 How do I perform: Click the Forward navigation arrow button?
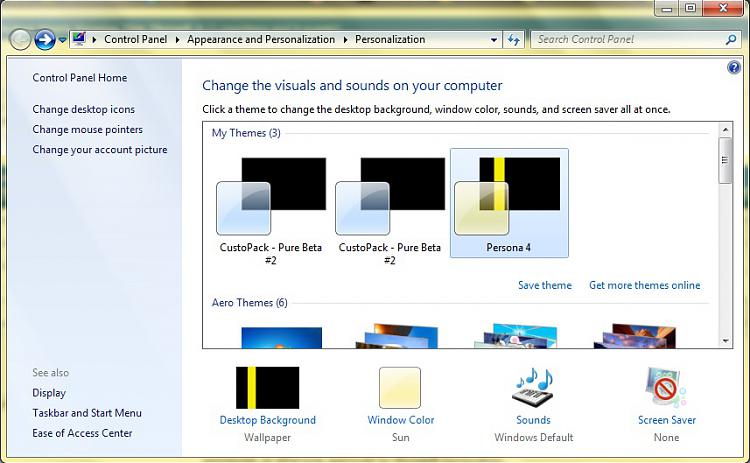pyautogui.click(x=45, y=40)
